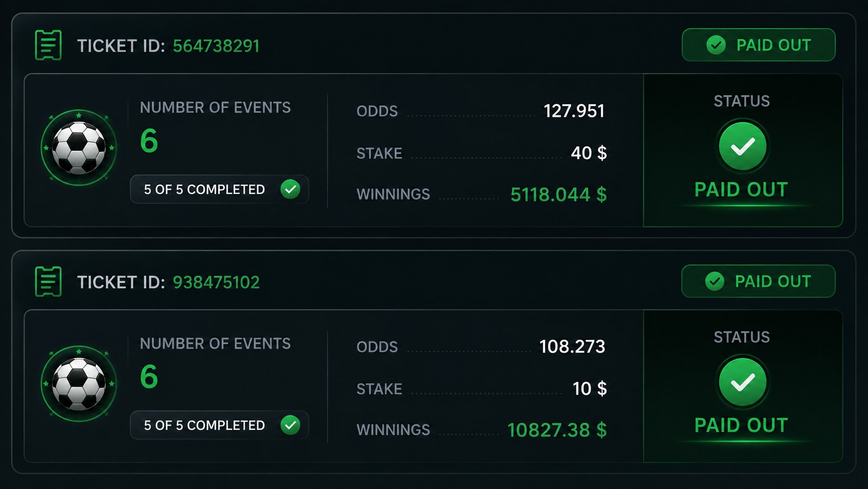Select the soccer ball icon in the first ticket

coord(79,148)
